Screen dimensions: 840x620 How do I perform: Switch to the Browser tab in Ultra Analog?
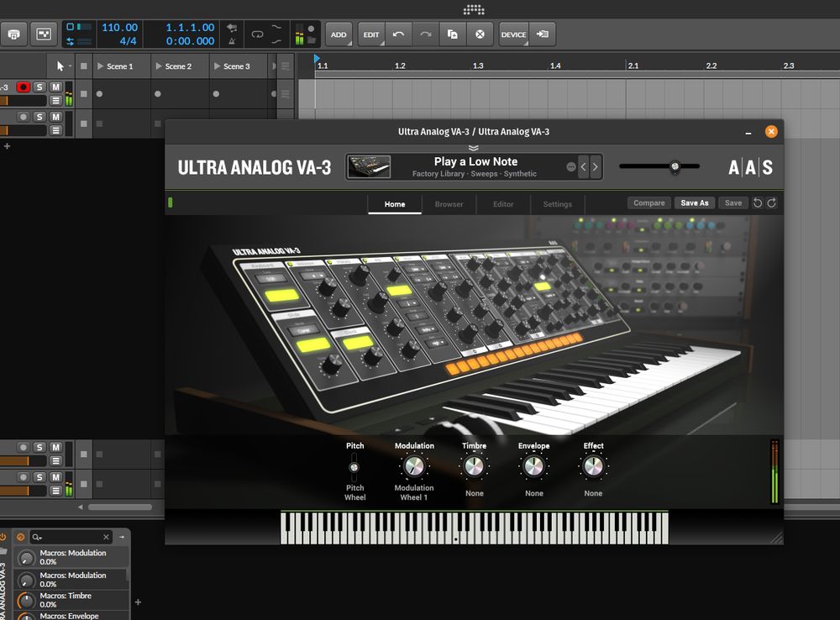pos(449,204)
